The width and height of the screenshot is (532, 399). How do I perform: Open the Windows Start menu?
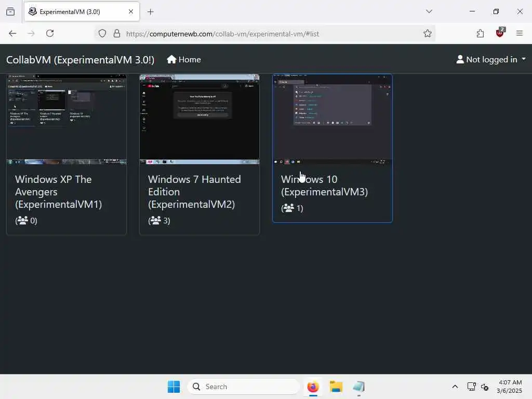coord(174,387)
